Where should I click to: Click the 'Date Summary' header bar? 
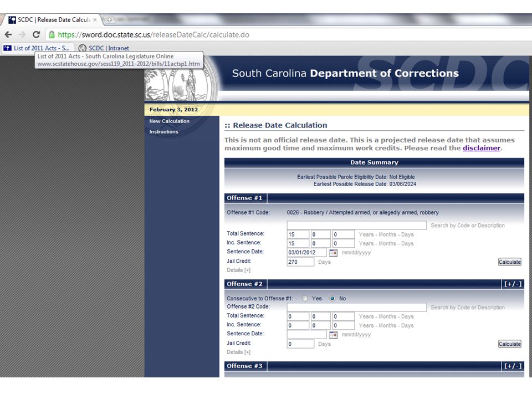(374, 162)
